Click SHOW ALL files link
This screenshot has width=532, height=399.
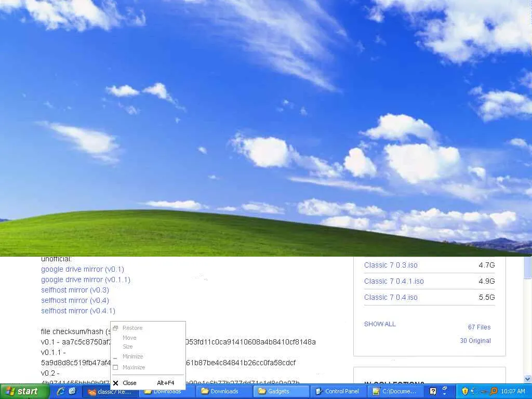tap(380, 324)
